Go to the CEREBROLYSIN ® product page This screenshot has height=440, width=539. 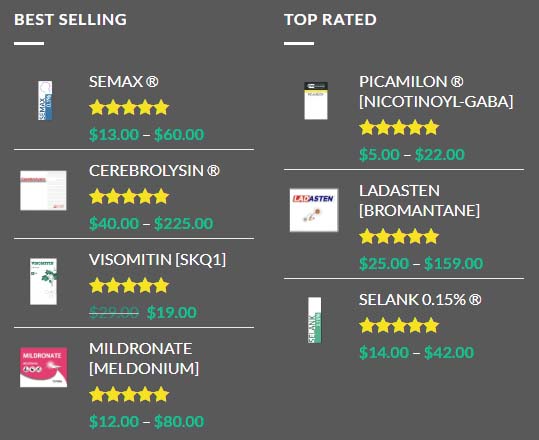(x=154, y=171)
